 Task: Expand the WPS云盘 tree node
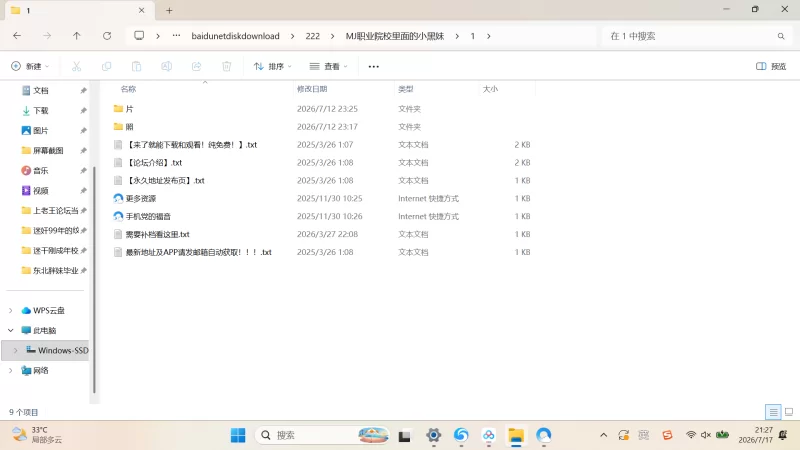point(11,310)
